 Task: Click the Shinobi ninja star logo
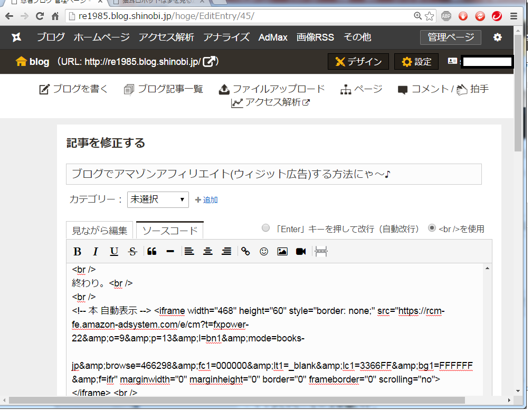(x=16, y=37)
